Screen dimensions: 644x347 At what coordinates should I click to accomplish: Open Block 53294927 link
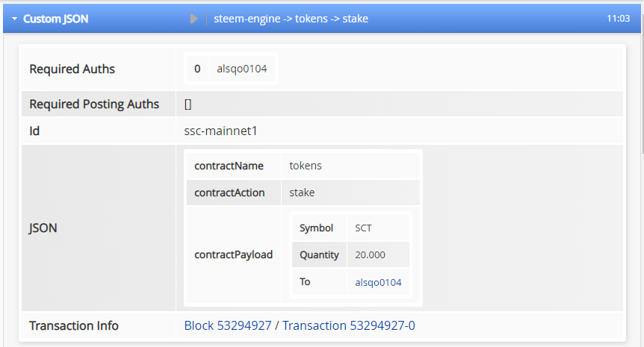228,325
